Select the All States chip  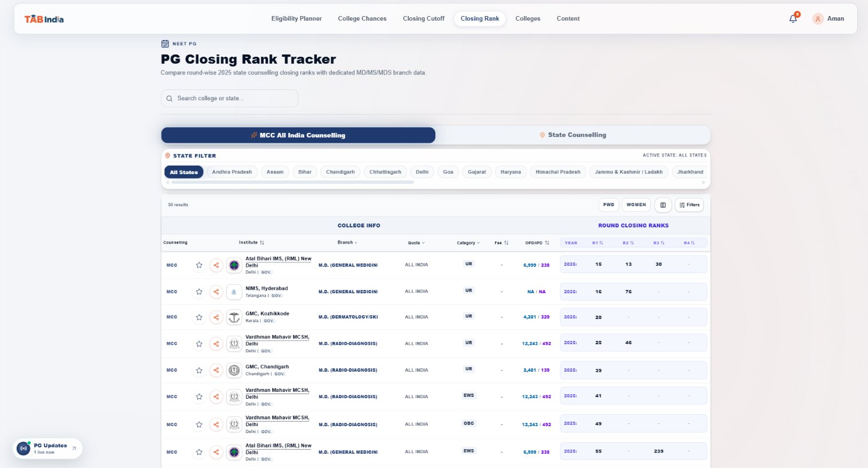184,172
